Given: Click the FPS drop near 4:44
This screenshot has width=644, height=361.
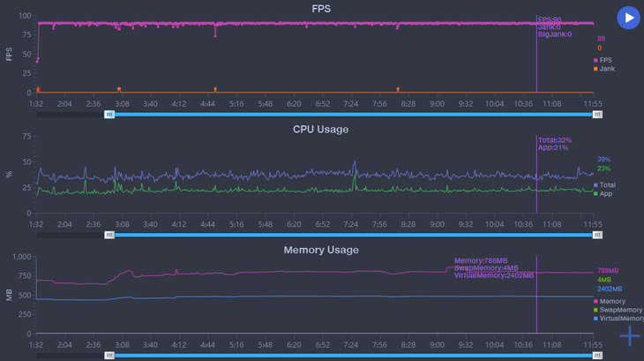Looking at the screenshot, I should 214,35.
